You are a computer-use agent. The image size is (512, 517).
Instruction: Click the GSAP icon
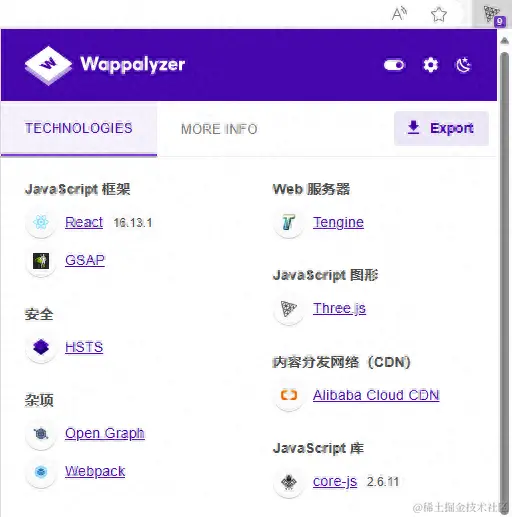[x=41, y=261]
